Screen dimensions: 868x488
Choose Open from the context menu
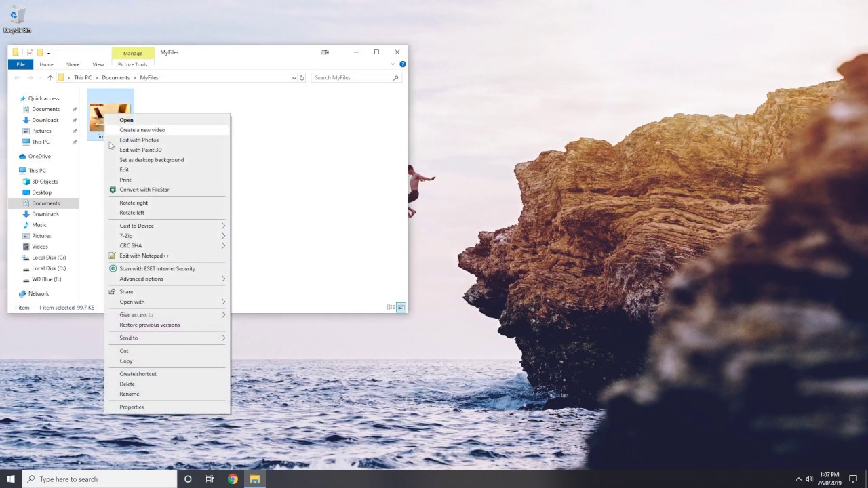(x=167, y=120)
